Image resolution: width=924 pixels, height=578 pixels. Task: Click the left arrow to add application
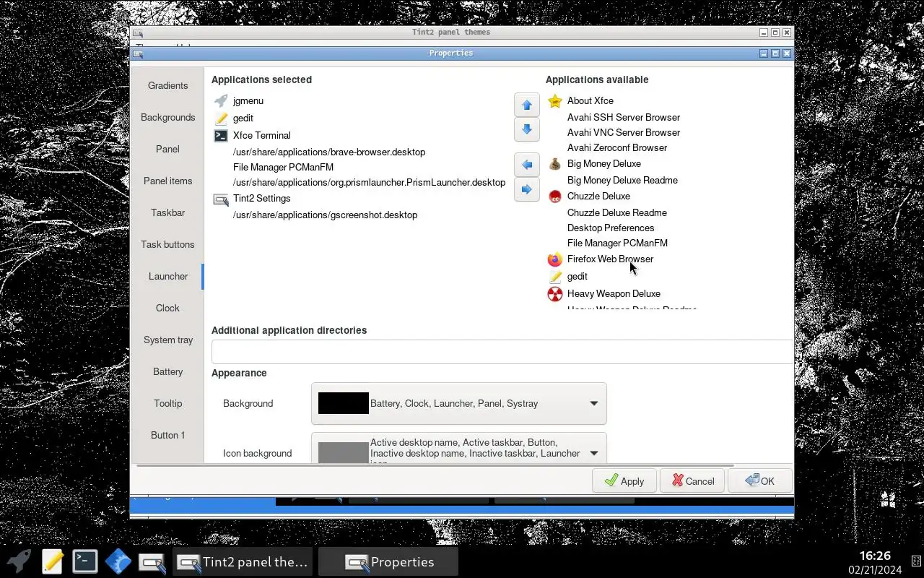tap(527, 165)
